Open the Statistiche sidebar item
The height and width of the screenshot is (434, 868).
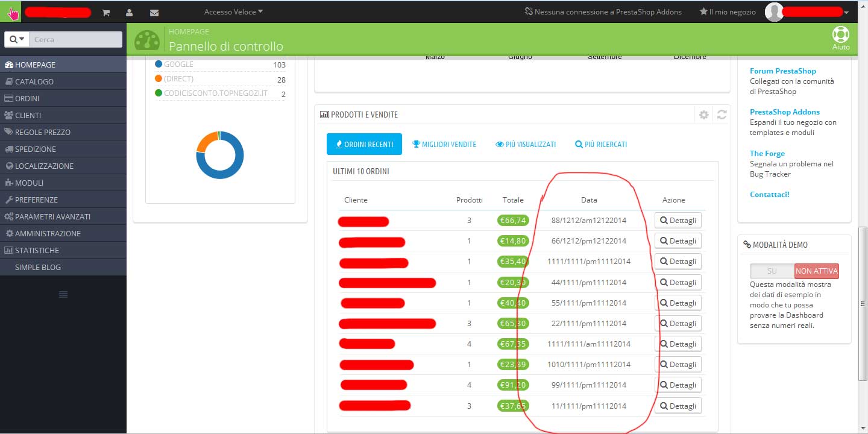(x=63, y=250)
